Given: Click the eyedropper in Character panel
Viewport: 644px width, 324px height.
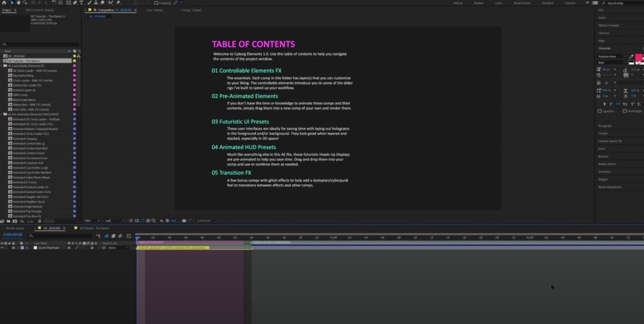Looking at the screenshot, I should point(630,57).
